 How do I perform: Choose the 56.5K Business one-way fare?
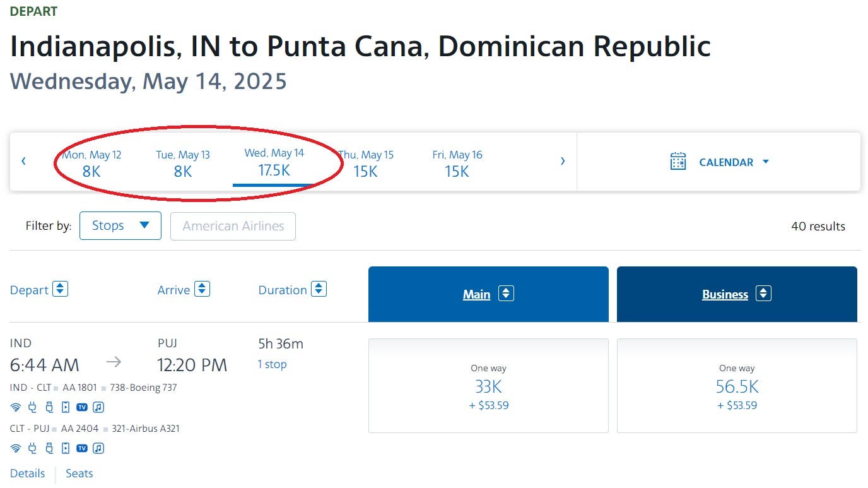click(737, 386)
